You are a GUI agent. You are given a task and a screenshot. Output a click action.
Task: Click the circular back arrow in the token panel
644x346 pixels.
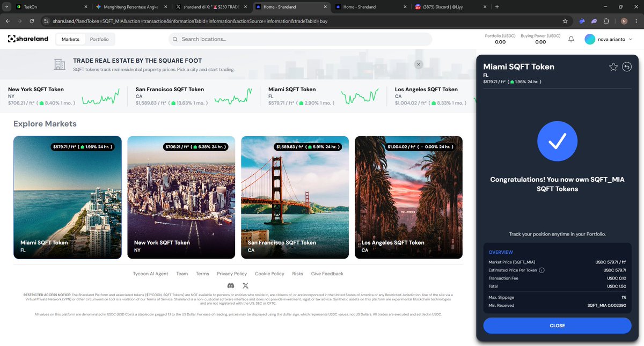[x=627, y=67]
